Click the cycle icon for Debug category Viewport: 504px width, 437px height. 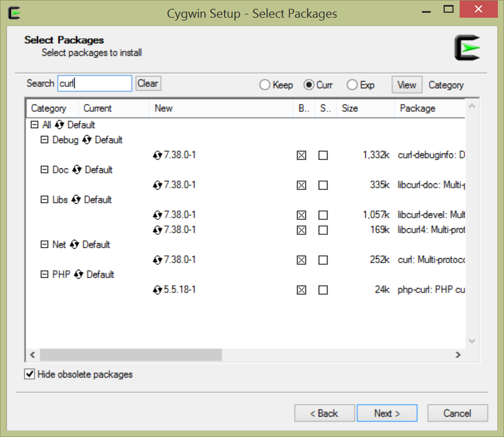pyautogui.click(x=87, y=140)
